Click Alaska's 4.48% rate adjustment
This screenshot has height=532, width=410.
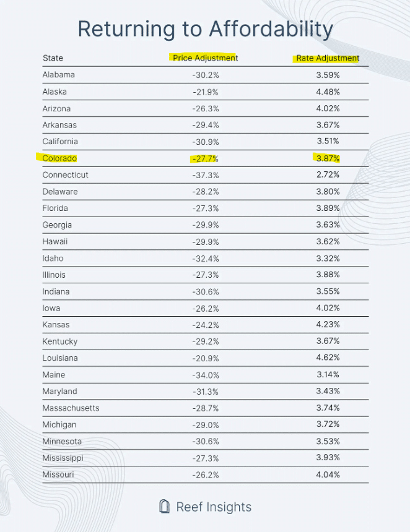pyautogui.click(x=327, y=92)
